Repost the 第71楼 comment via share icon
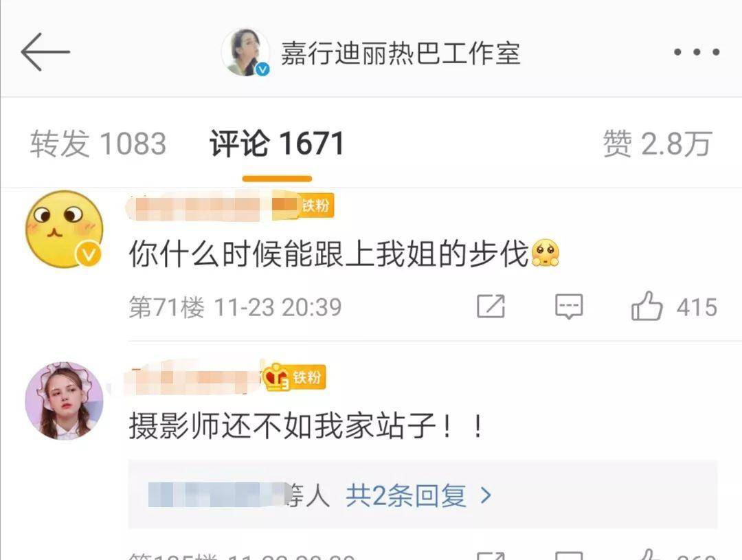Viewport: 742px width, 560px height. click(x=491, y=306)
